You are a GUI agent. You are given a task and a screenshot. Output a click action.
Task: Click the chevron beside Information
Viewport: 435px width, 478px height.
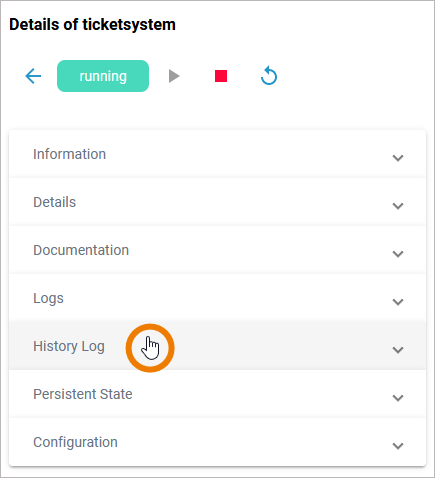(x=398, y=158)
